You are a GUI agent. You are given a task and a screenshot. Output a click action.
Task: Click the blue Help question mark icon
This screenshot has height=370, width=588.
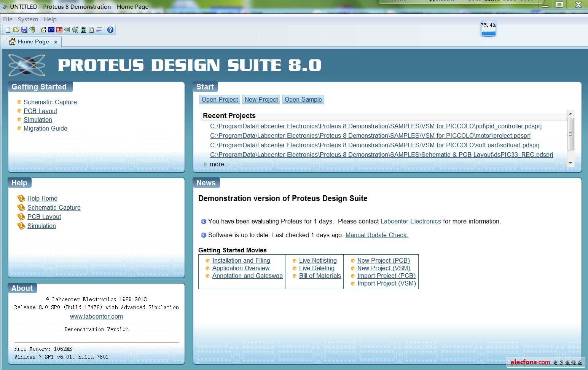(110, 30)
